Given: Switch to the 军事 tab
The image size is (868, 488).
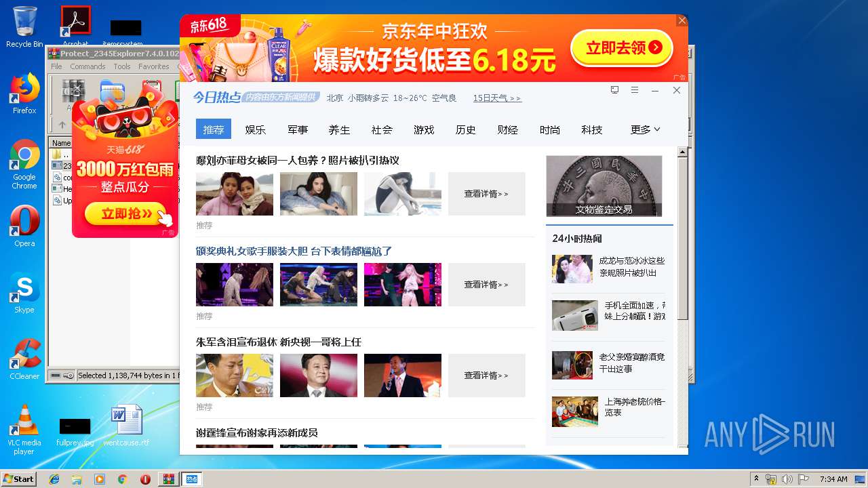Looking at the screenshot, I should [298, 129].
